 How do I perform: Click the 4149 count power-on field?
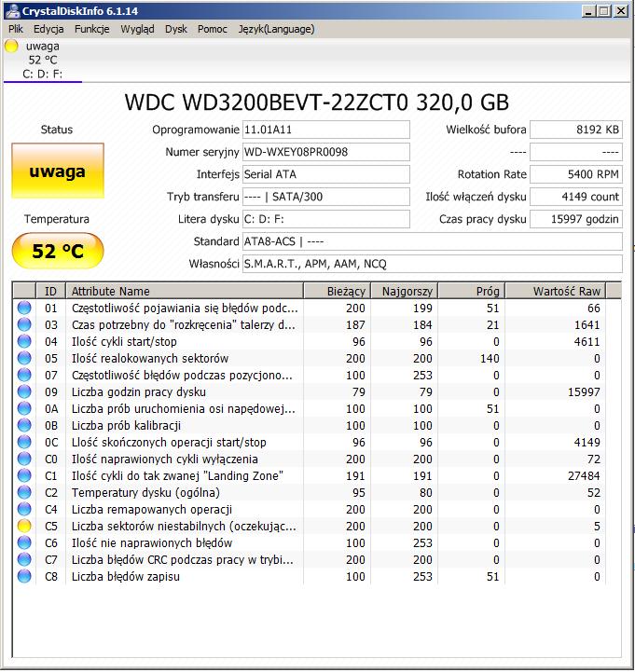[576, 197]
